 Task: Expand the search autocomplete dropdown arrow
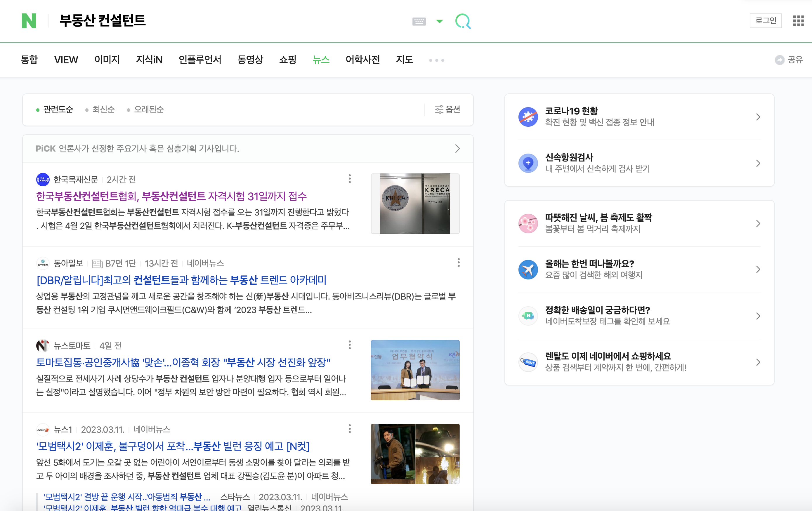click(439, 21)
